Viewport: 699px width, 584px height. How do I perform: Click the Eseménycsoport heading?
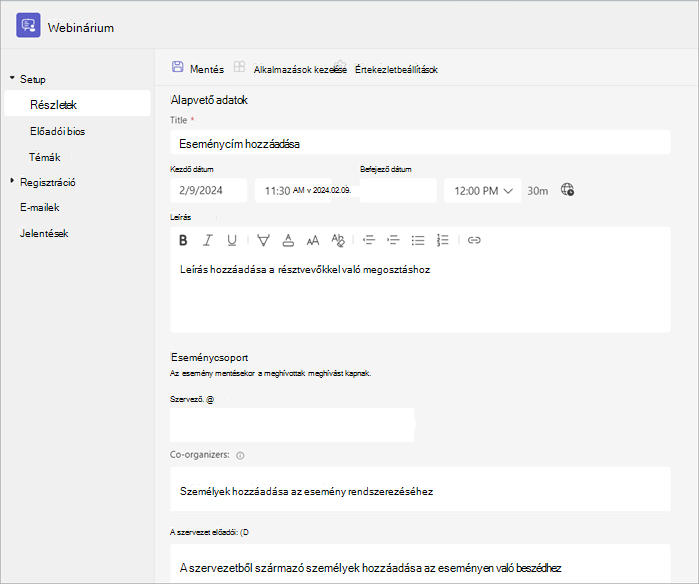pos(210,357)
